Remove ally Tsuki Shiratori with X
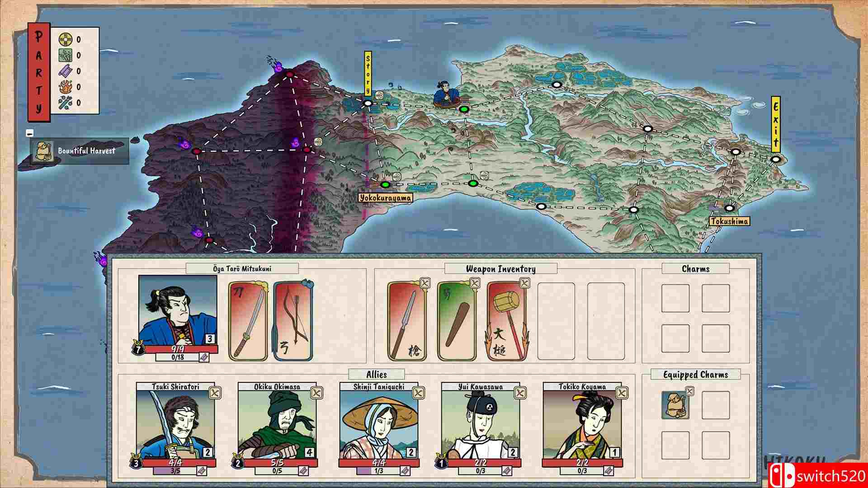Viewport: 868px width, 488px height. [x=215, y=393]
